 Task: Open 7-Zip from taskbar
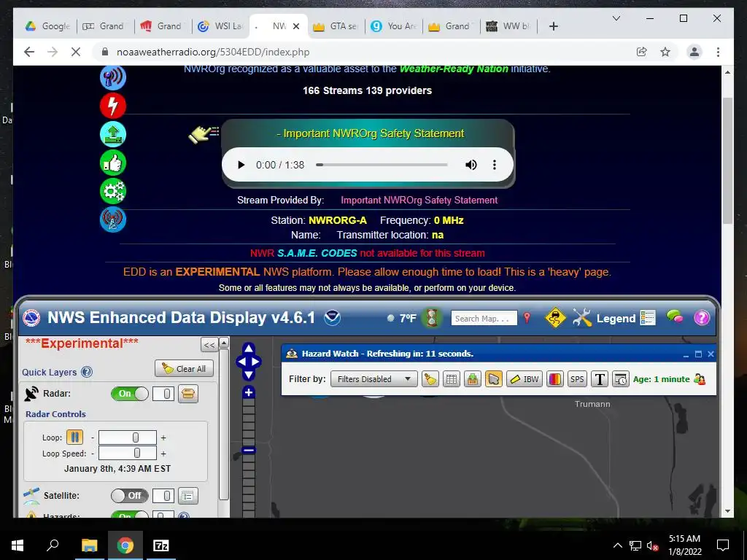[161, 545]
